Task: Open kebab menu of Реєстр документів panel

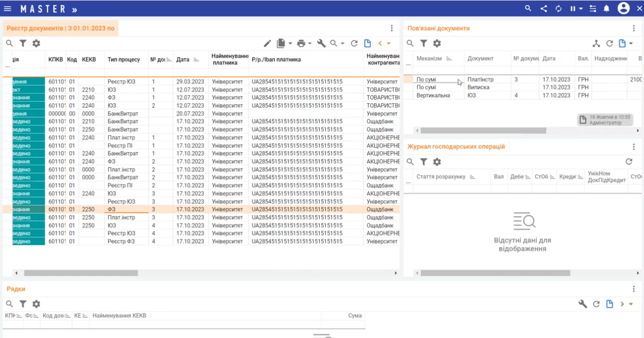Action: (391, 29)
